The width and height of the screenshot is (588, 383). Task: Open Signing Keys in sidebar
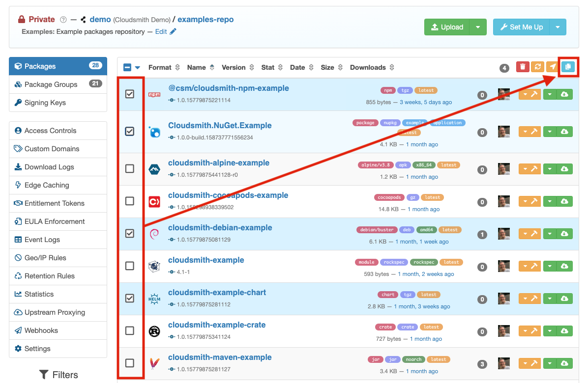58,103
